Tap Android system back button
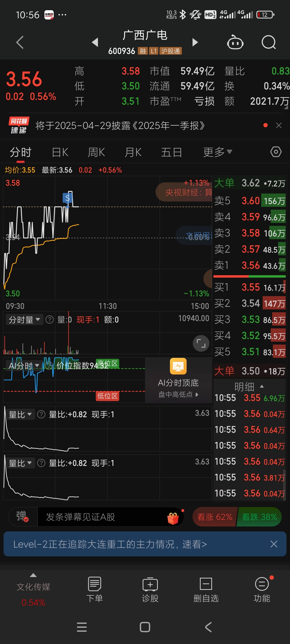The image size is (290, 644). click(x=208, y=627)
